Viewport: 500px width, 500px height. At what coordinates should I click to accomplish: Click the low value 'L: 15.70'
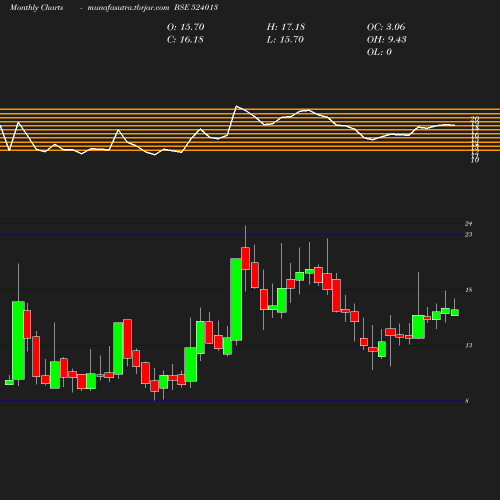coord(285,40)
